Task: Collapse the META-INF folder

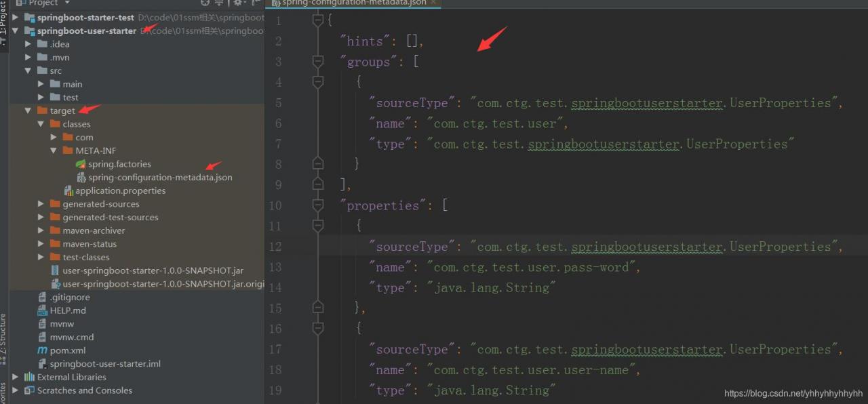Action: [x=54, y=150]
